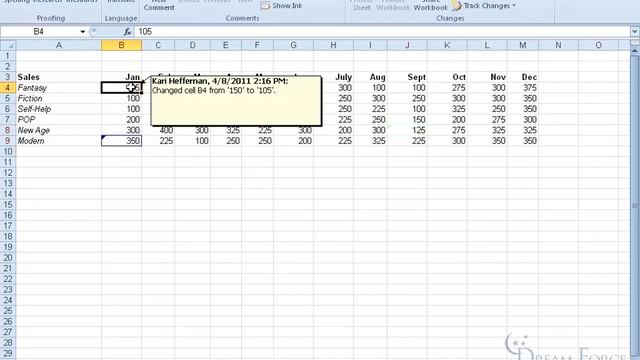Screen dimensions: 640x360
Task: Click POP's Jan cell with 200
Action: coord(121,120)
